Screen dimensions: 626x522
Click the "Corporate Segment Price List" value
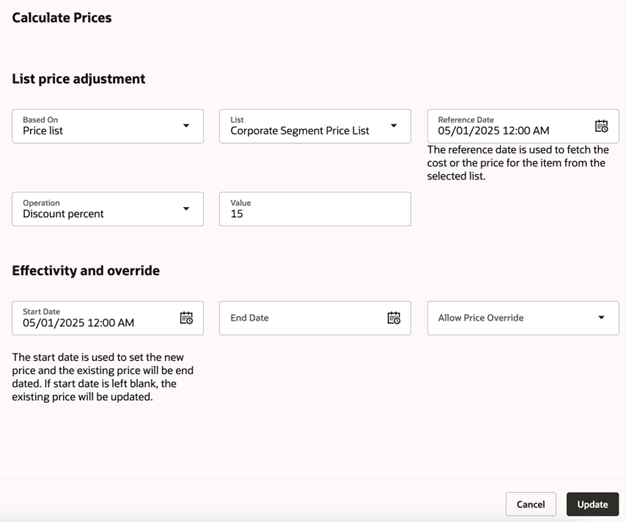[299, 131]
